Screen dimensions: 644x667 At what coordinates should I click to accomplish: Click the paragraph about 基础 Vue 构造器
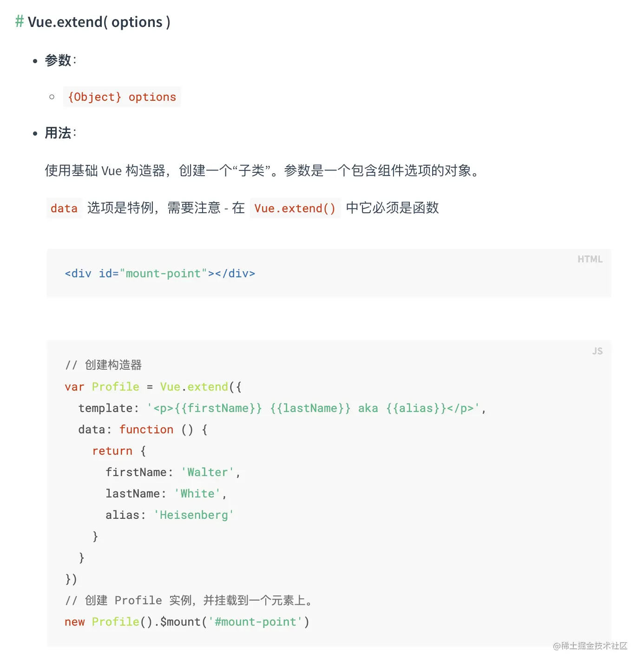point(263,170)
